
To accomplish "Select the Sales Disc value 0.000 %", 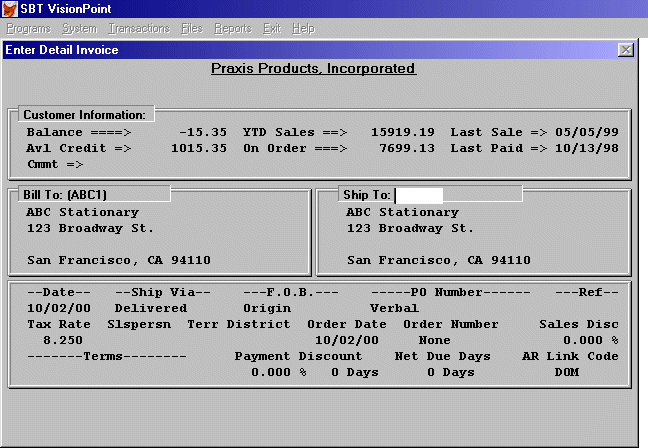I will [591, 340].
